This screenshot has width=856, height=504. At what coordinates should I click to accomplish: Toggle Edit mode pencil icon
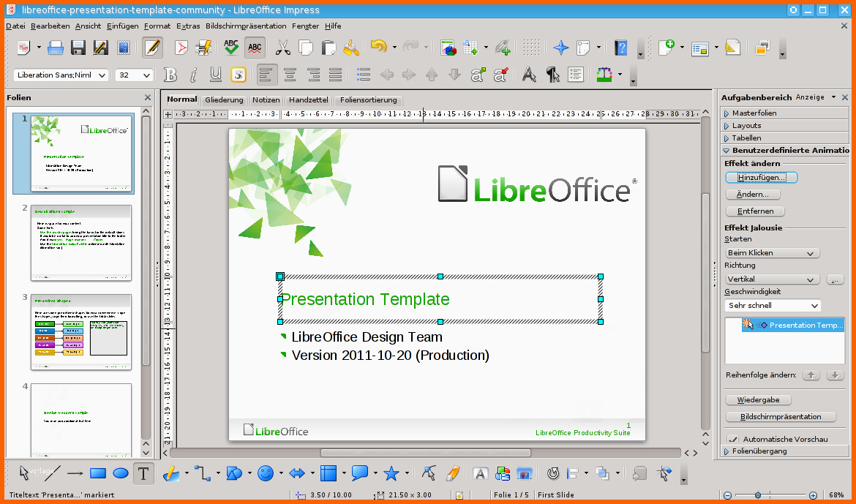pos(152,48)
